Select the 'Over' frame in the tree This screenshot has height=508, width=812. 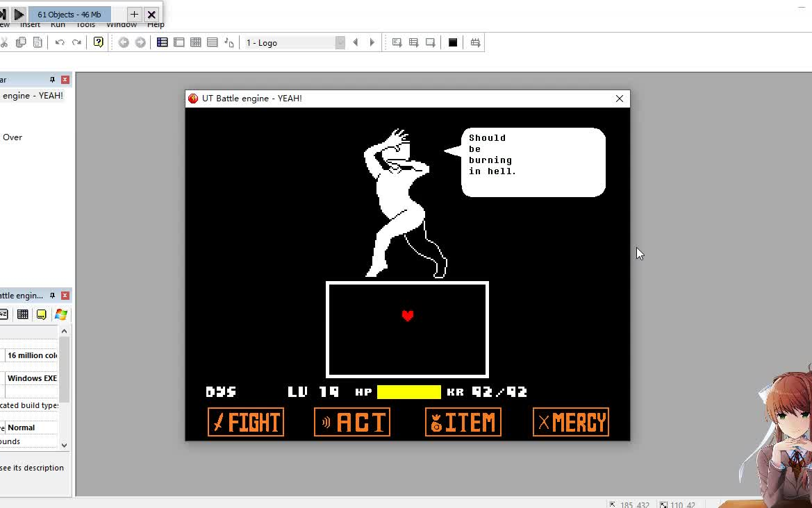[x=13, y=137]
